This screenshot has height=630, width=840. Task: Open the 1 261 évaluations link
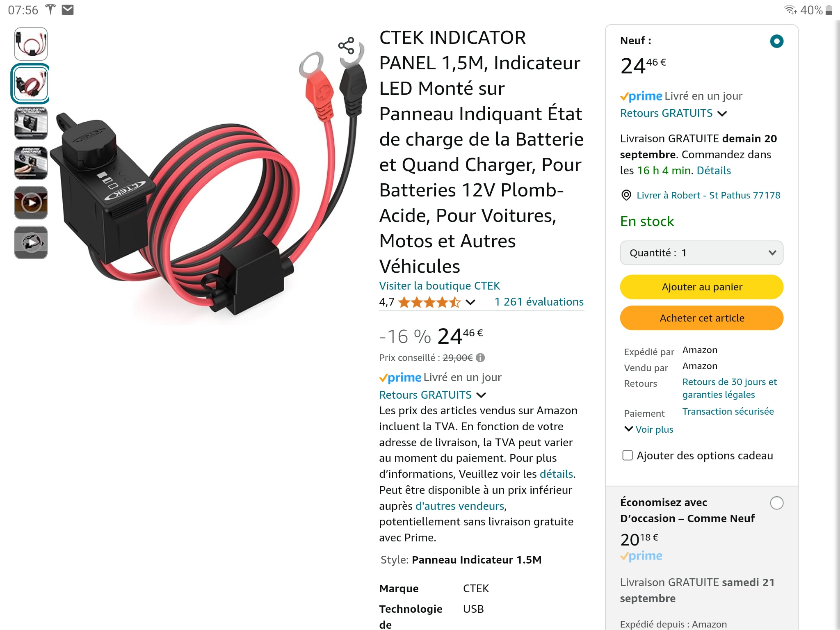point(539,302)
